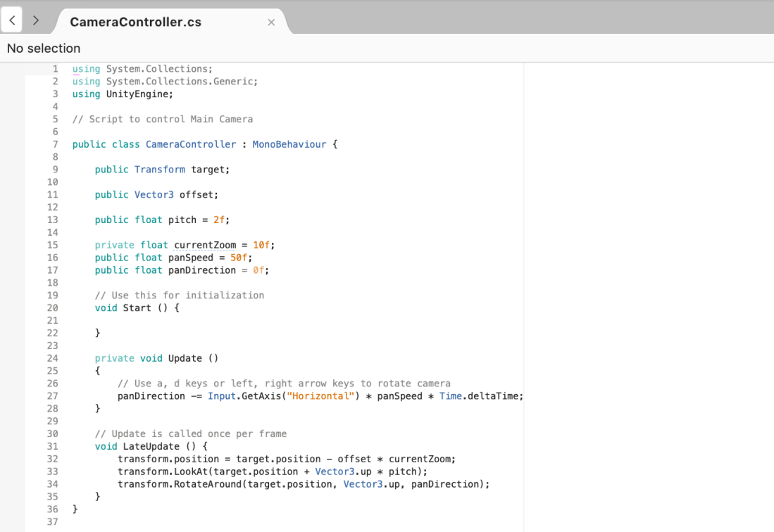Screen dimensions: 774x532
Task: Close the CameraController.cs tab
Action: (x=271, y=23)
